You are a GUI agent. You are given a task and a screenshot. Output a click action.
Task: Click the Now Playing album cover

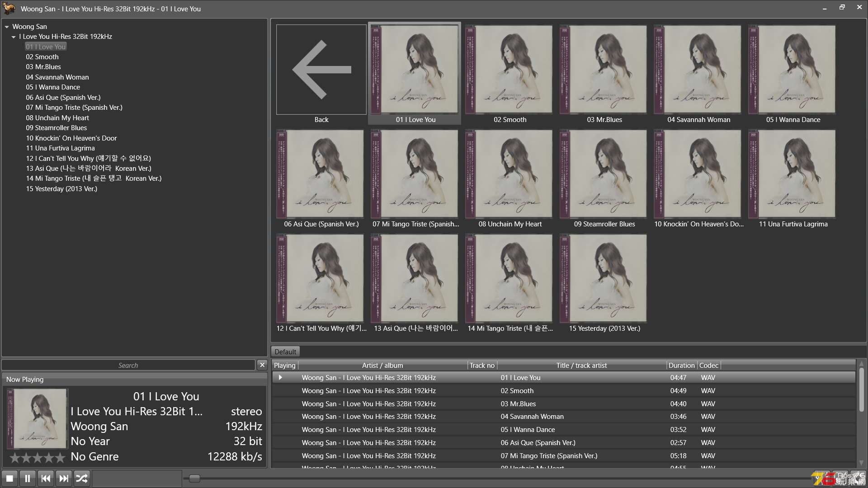pyautogui.click(x=38, y=418)
